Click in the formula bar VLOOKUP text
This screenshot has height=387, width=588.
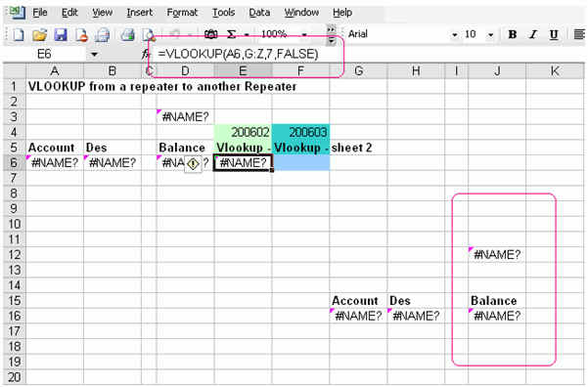tap(238, 55)
